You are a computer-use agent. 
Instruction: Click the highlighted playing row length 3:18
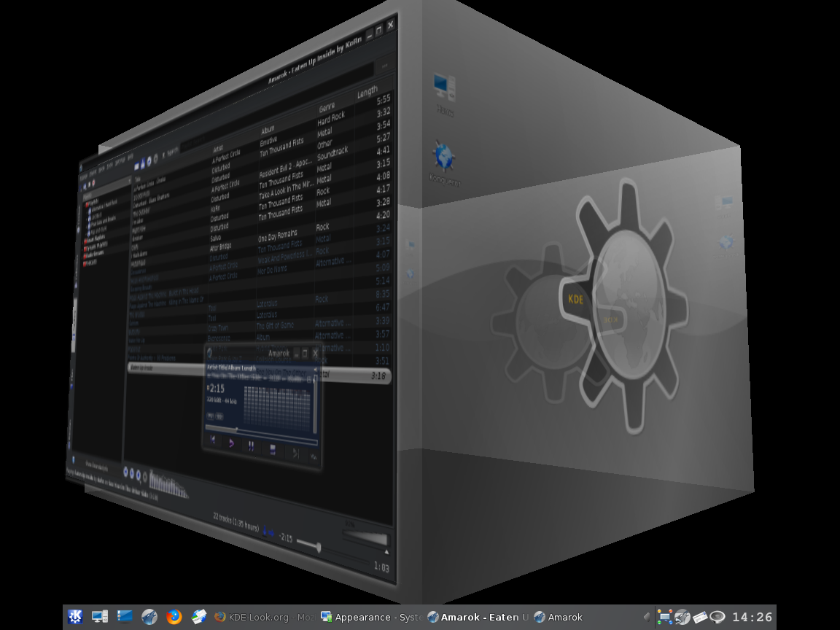click(378, 376)
